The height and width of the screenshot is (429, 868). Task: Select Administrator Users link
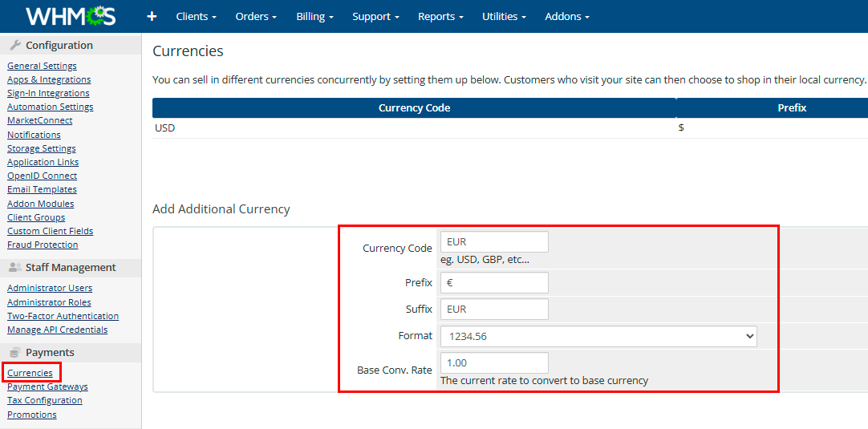50,288
